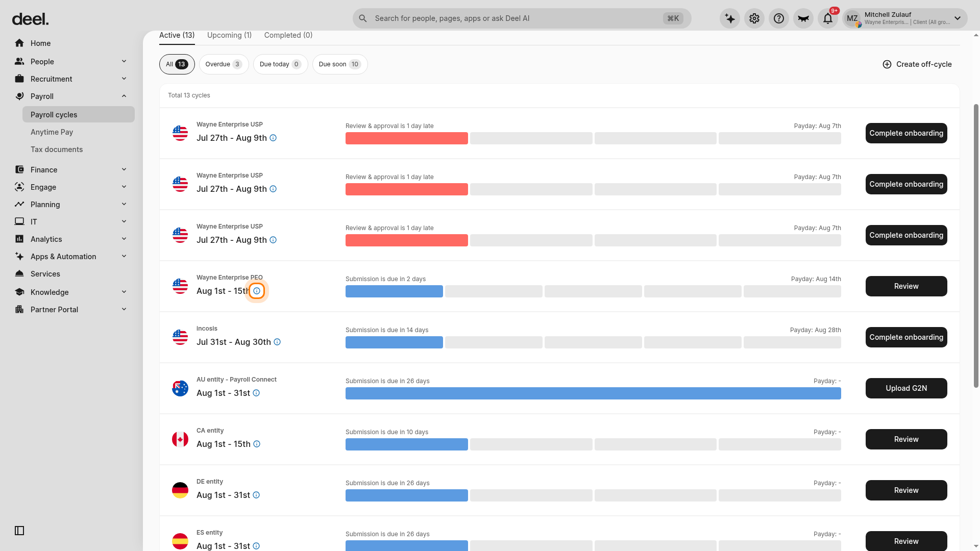This screenshot has height=551, width=980.
Task: Expand the Engage menu chevron
Action: 124,187
